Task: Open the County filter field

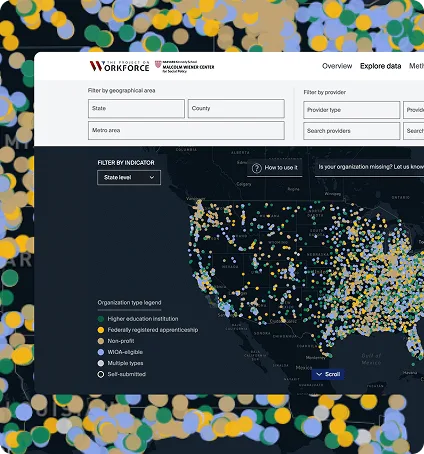Action: point(236,108)
